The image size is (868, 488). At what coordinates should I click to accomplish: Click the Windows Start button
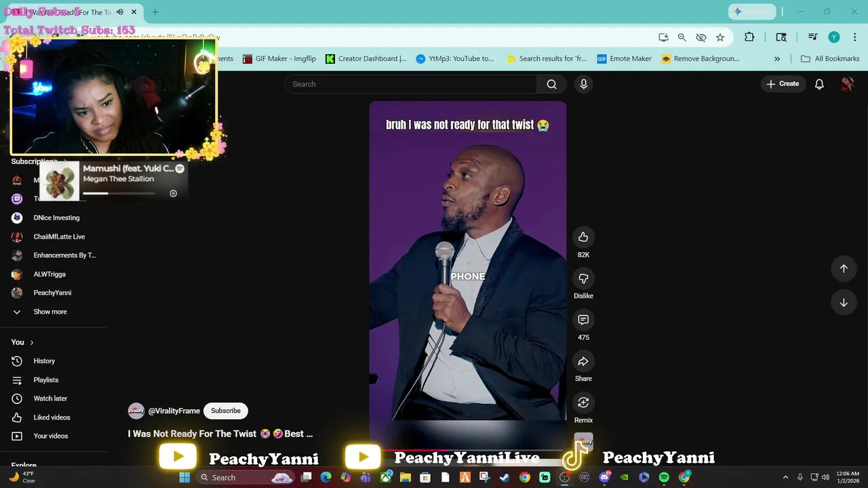184,477
